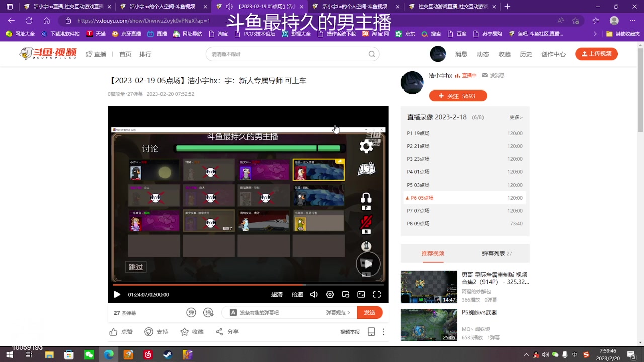The height and width of the screenshot is (362, 644).
Task: Open 浩小宇hx streamer avatar
Action: tap(412, 82)
